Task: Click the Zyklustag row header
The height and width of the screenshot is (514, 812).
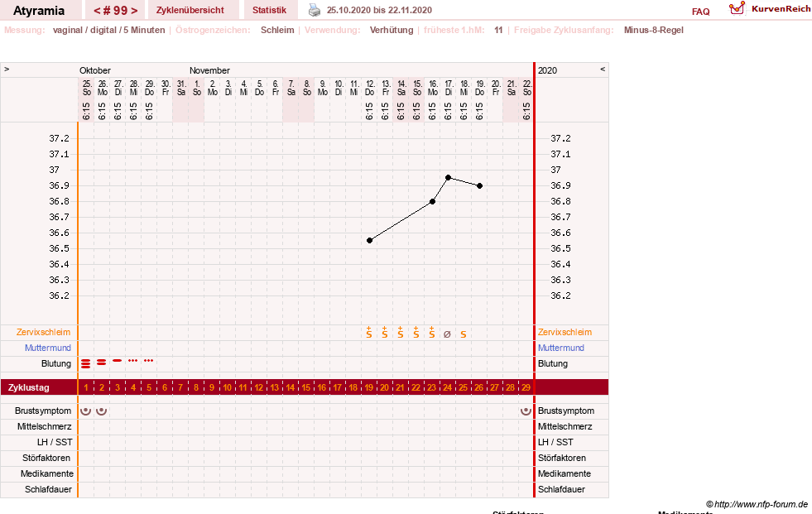Action: [x=28, y=387]
